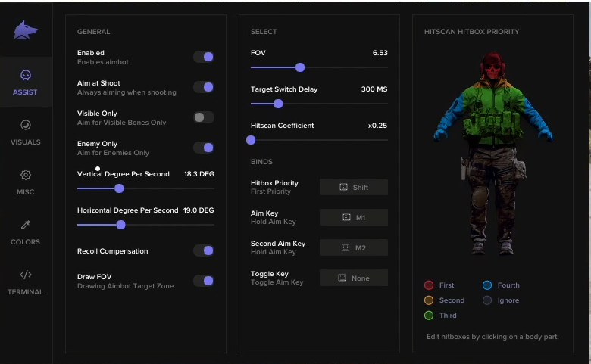Open the Visuals section icon
Viewport: 591px width, 364px height.
(x=26, y=125)
